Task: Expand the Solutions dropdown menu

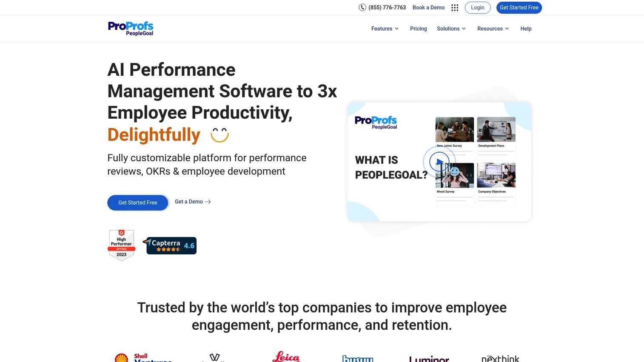Action: [451, 29]
